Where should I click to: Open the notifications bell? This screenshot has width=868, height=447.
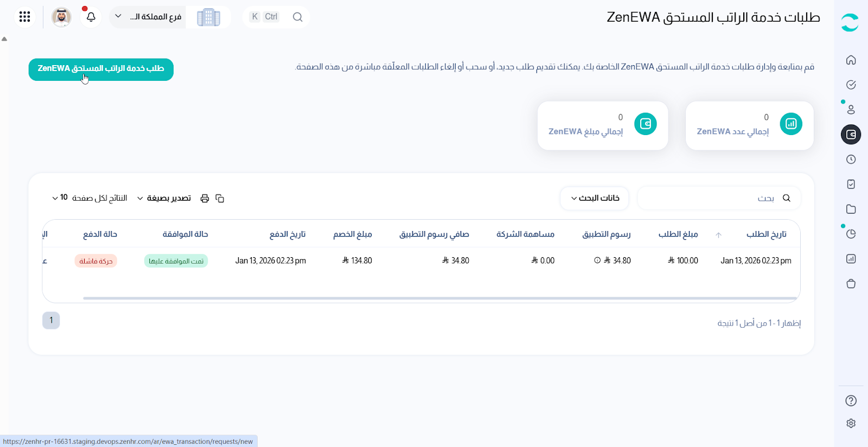pos(91,17)
